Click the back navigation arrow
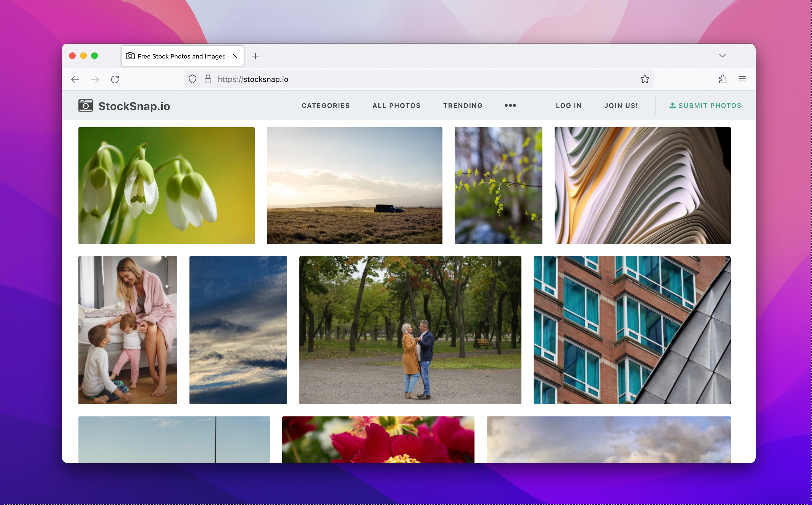Viewport: 812px width, 505px height. 75,79
